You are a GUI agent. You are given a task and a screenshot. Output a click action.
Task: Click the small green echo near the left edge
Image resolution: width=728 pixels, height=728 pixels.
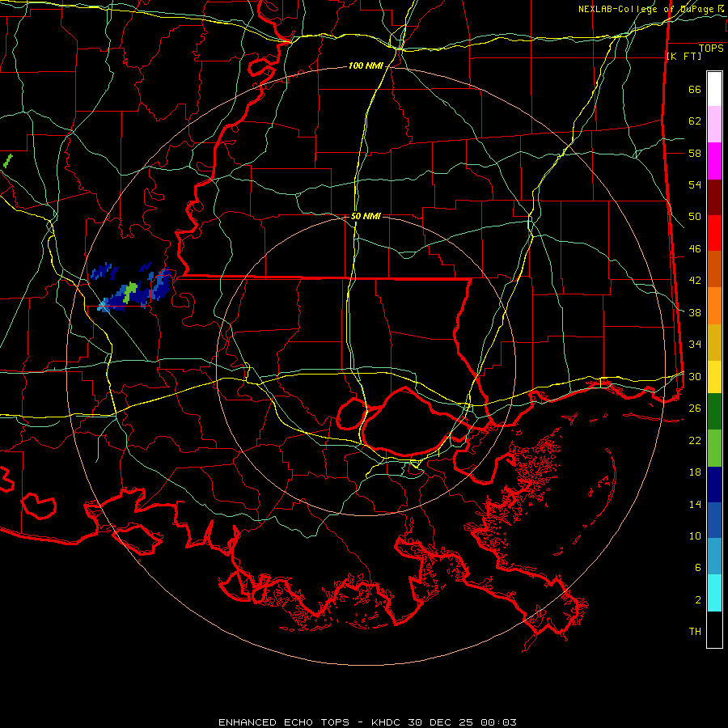(x=7, y=161)
